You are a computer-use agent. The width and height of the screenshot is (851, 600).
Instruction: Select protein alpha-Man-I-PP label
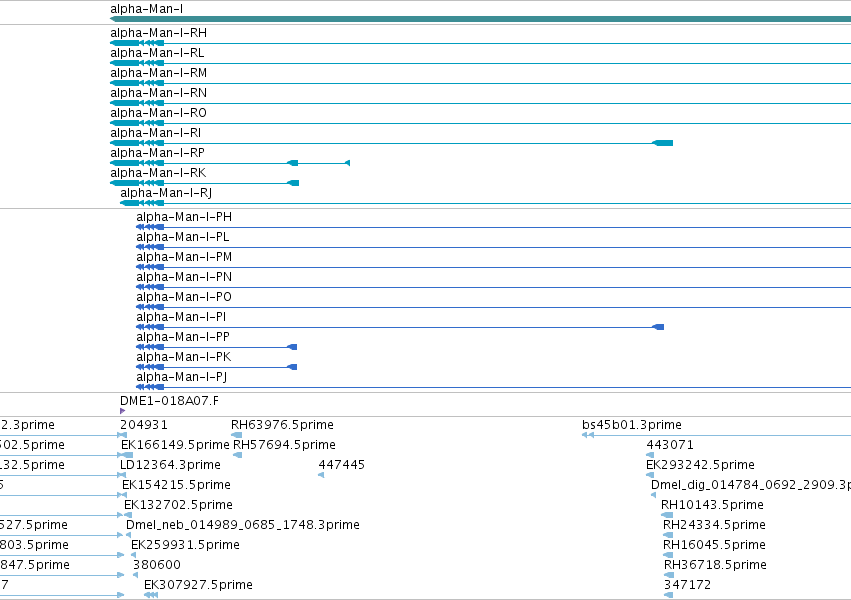[183, 337]
